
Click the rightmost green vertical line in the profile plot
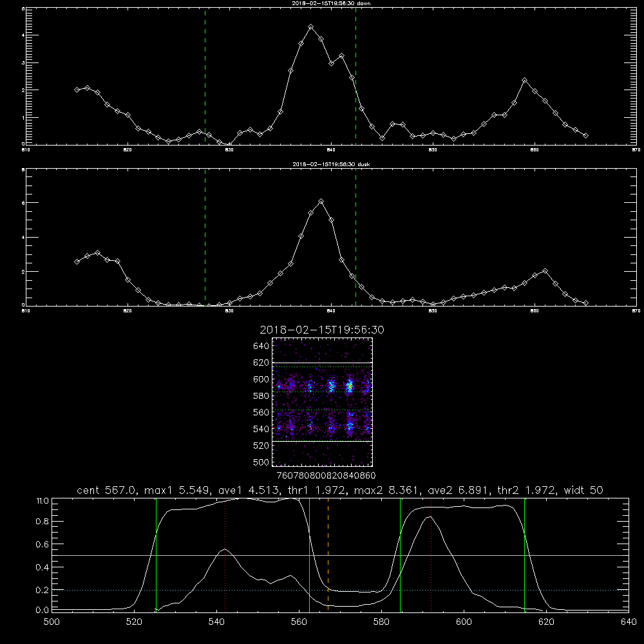[x=524, y=554]
